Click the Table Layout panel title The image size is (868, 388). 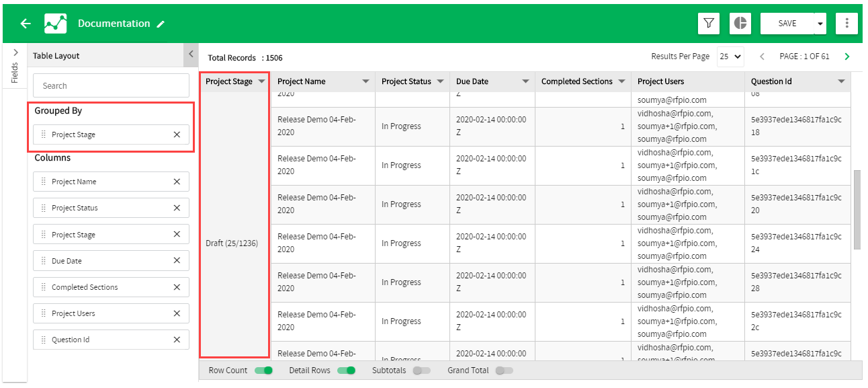tap(56, 56)
